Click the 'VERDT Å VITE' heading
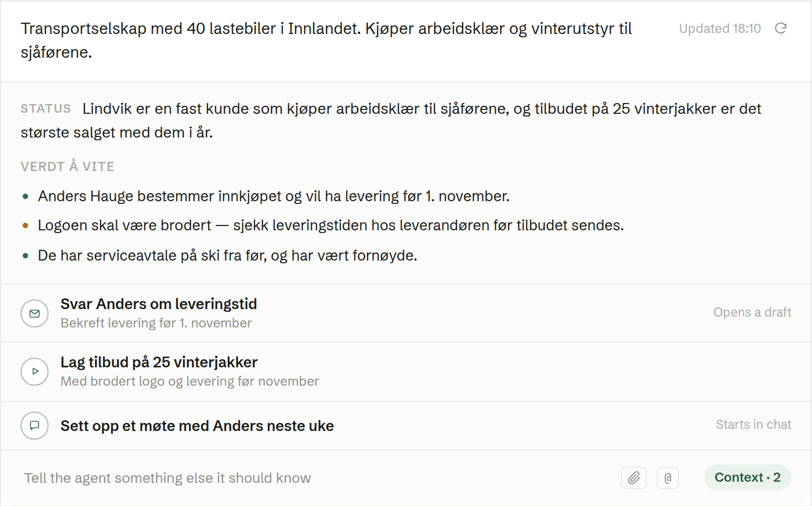This screenshot has height=506, width=812. [x=67, y=167]
